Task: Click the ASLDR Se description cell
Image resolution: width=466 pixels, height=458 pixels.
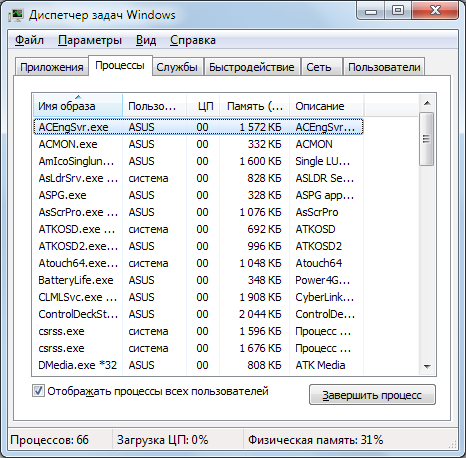Action: [325, 178]
